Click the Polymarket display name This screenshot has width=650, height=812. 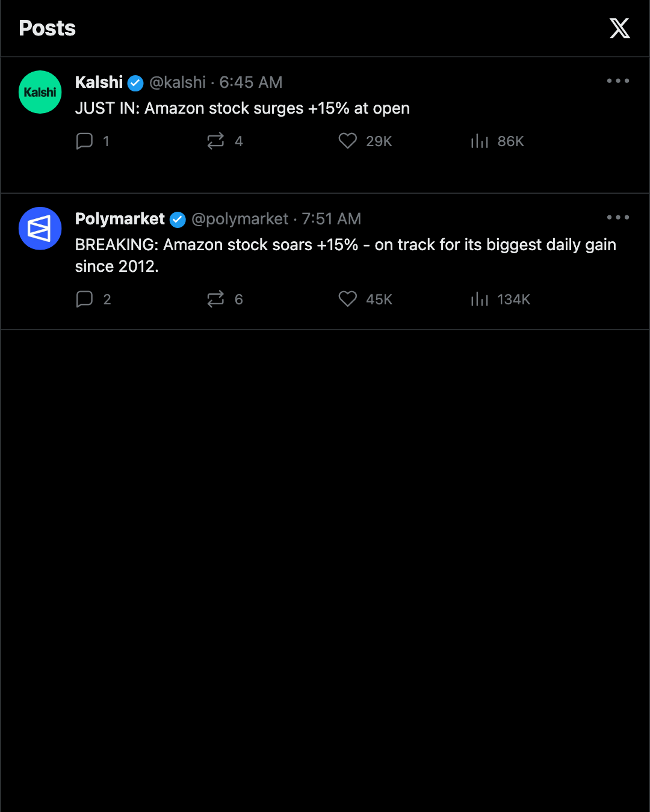point(120,219)
